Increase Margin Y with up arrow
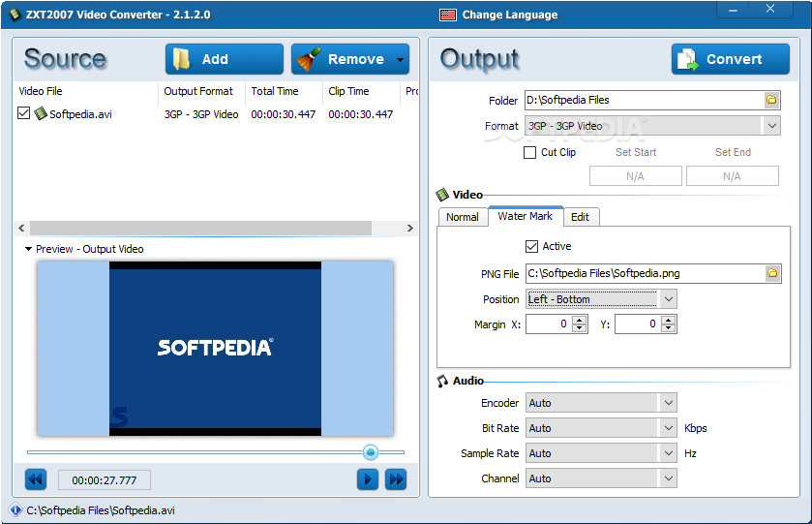 click(x=669, y=320)
